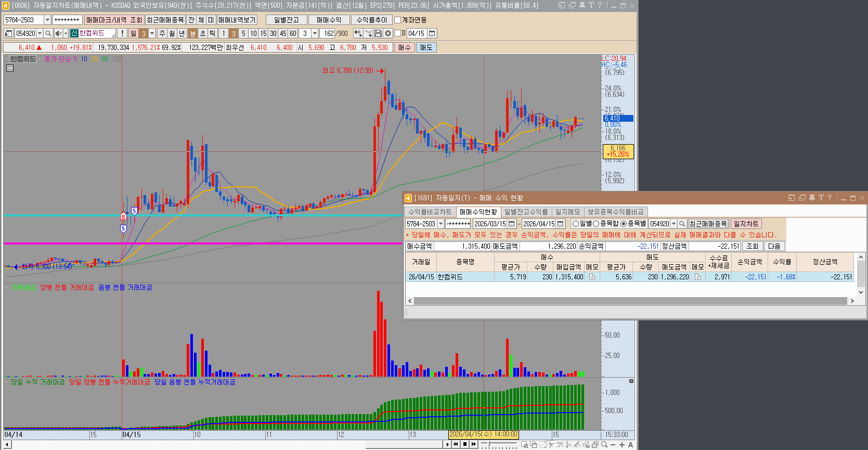
Task: Click the magnifier zoom icon below chart
Action: pos(604,444)
